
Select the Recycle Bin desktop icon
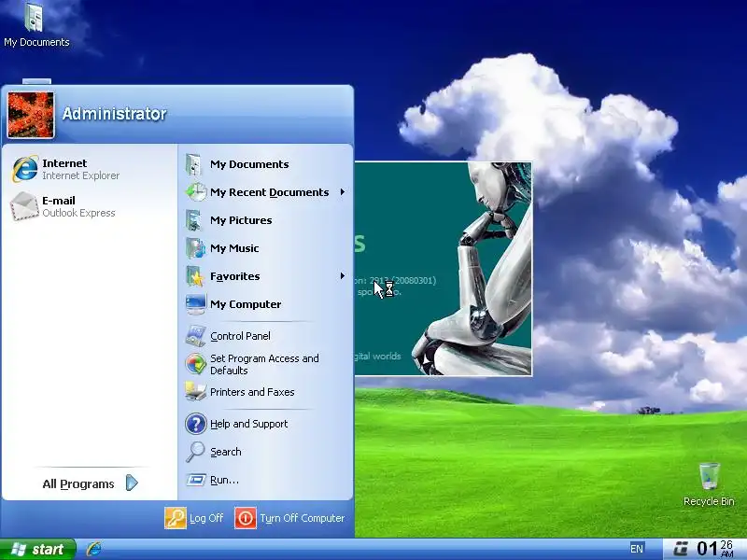tap(709, 483)
